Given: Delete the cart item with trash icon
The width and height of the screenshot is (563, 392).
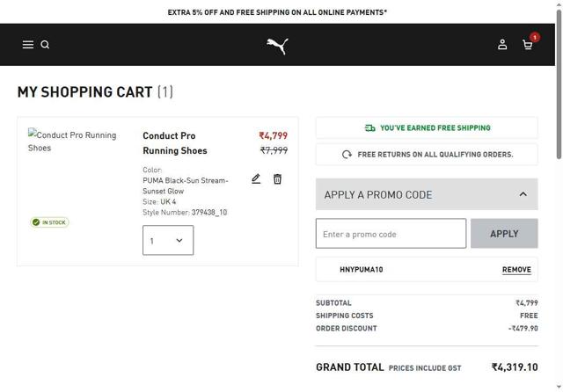Looking at the screenshot, I should (277, 178).
